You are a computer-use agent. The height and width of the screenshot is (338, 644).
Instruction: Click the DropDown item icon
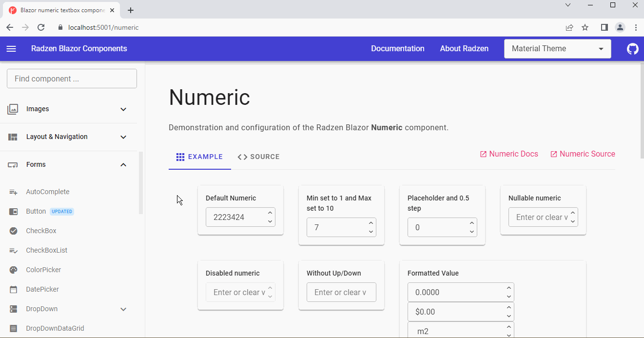(14, 309)
